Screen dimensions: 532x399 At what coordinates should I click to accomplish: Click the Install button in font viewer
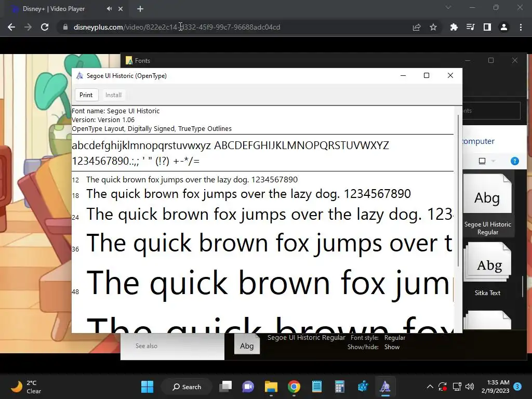(x=113, y=95)
